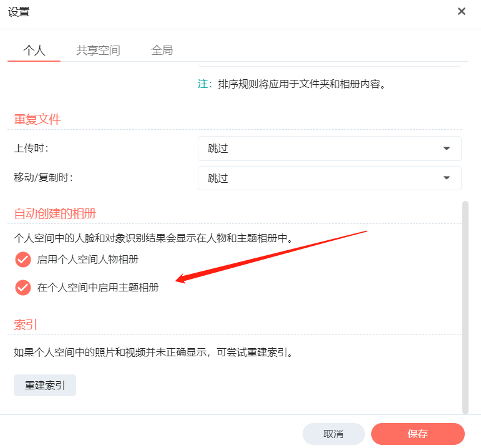Open the 移动/复制时 duplicate-file dropdown

click(x=329, y=178)
